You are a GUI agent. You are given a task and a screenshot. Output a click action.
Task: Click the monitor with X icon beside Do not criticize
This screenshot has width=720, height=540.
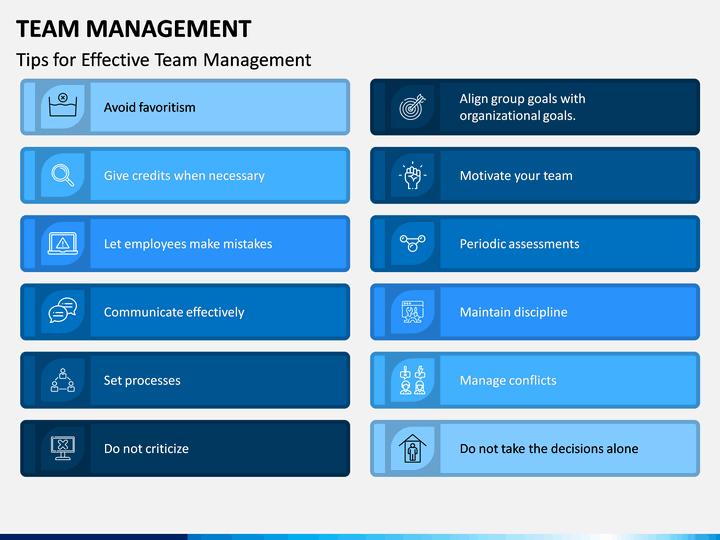pos(63,449)
